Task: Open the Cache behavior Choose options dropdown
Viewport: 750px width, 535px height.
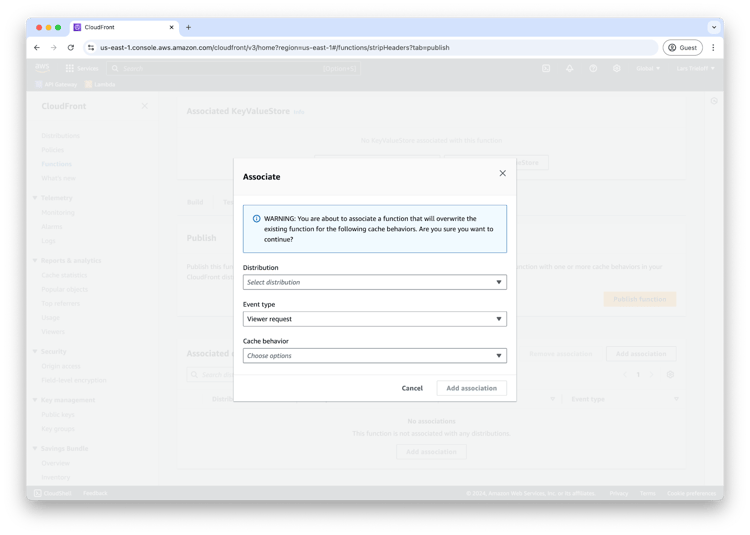Action: pos(375,356)
